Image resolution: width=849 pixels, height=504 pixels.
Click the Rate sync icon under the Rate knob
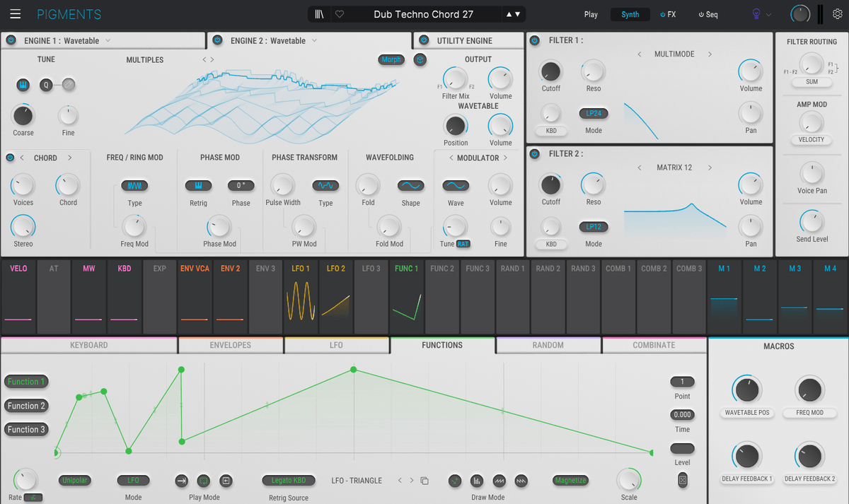33,497
